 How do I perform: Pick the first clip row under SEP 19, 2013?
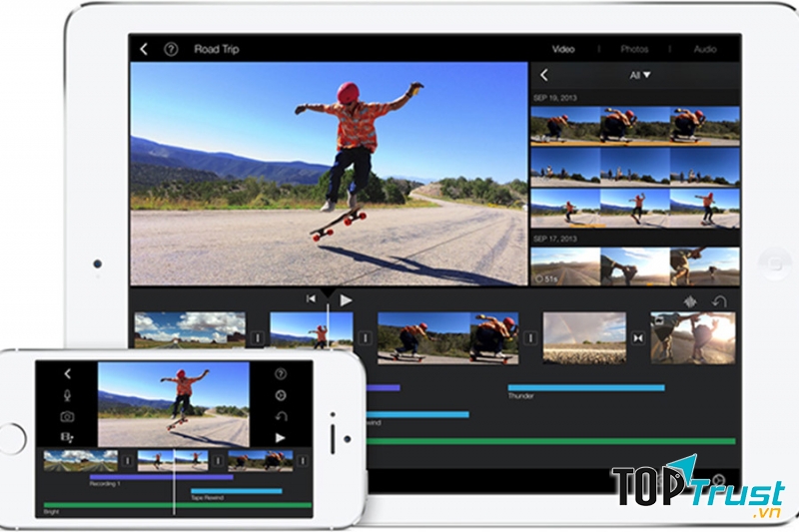[x=635, y=125]
